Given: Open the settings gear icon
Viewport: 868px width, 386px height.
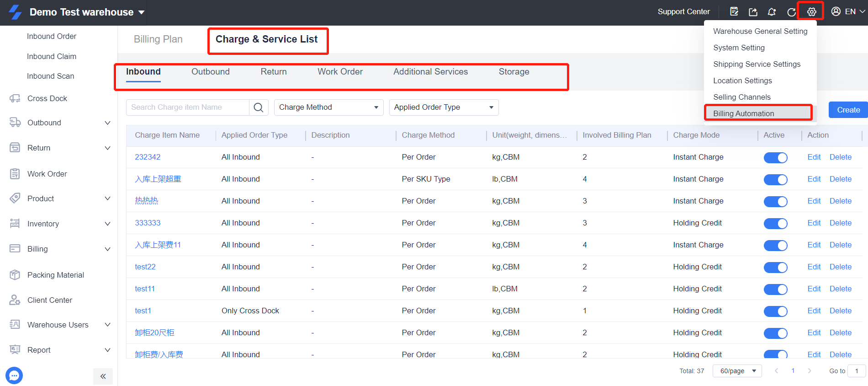Looking at the screenshot, I should [x=811, y=12].
